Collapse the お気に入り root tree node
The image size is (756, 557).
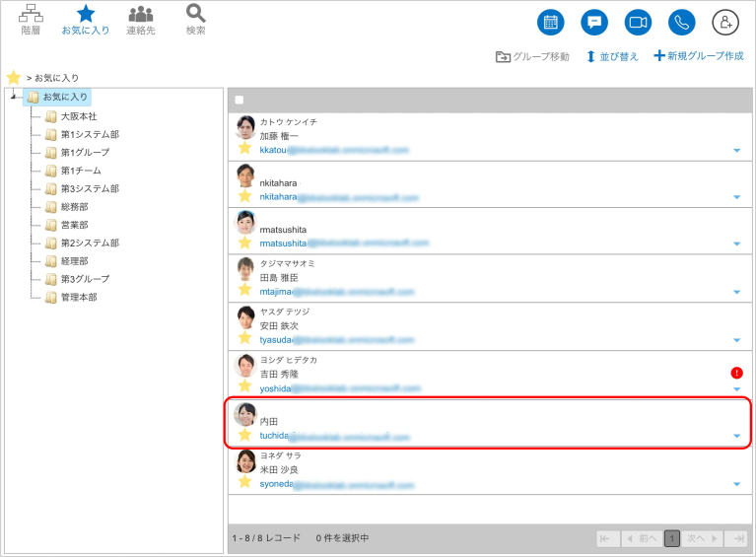point(14,97)
